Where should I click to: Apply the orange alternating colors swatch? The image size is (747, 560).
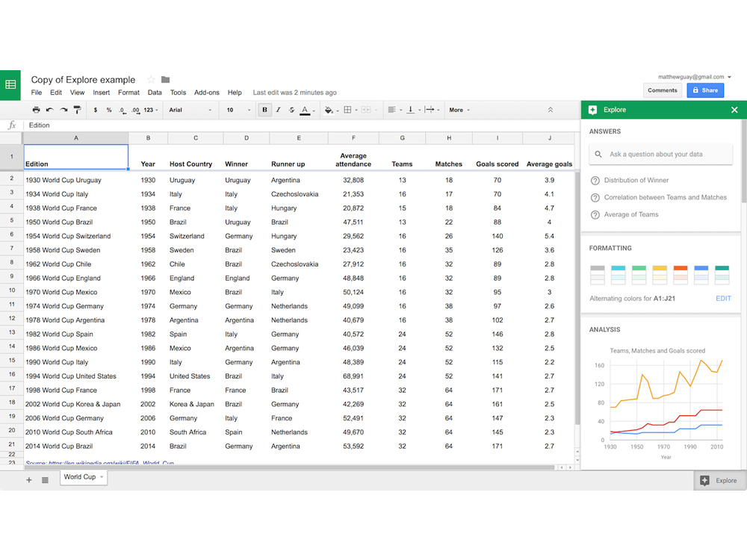click(681, 276)
